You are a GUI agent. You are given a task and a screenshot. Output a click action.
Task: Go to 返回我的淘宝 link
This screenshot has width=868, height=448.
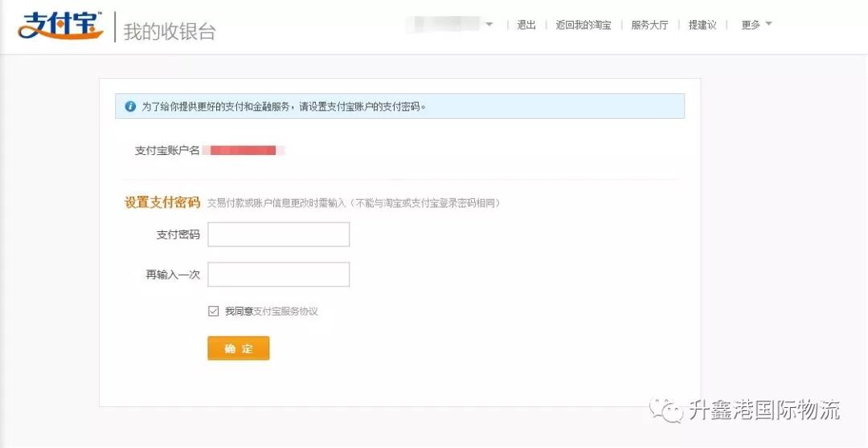[583, 25]
